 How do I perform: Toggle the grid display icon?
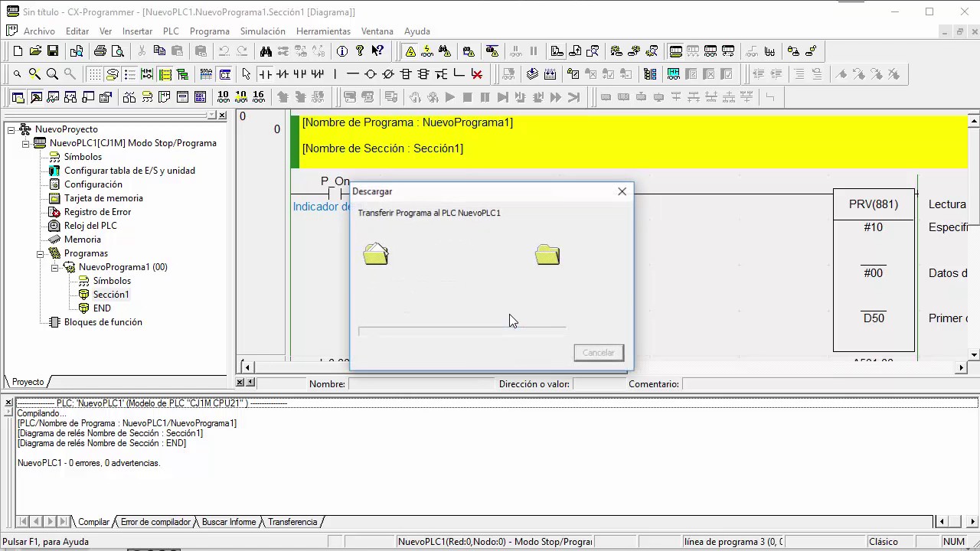point(94,74)
